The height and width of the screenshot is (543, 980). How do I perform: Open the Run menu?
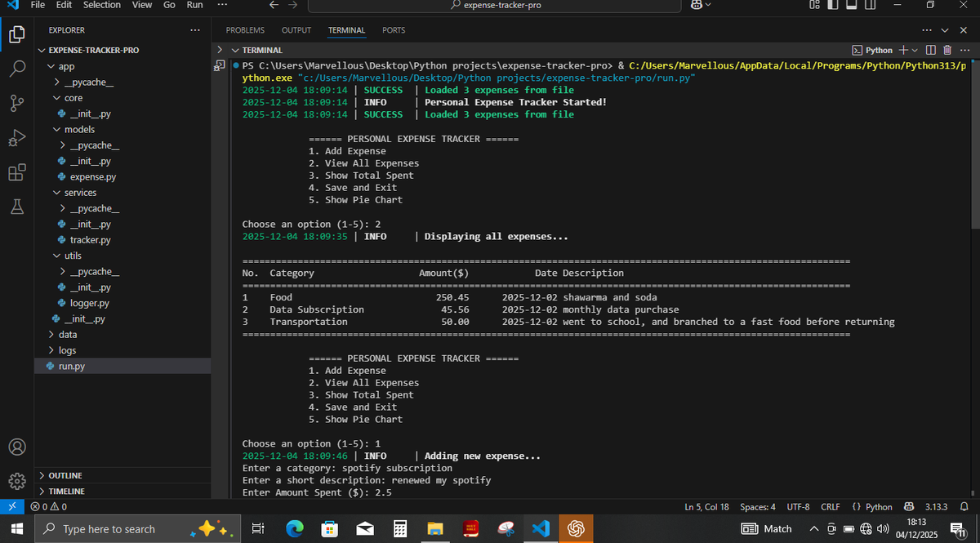[x=195, y=5]
